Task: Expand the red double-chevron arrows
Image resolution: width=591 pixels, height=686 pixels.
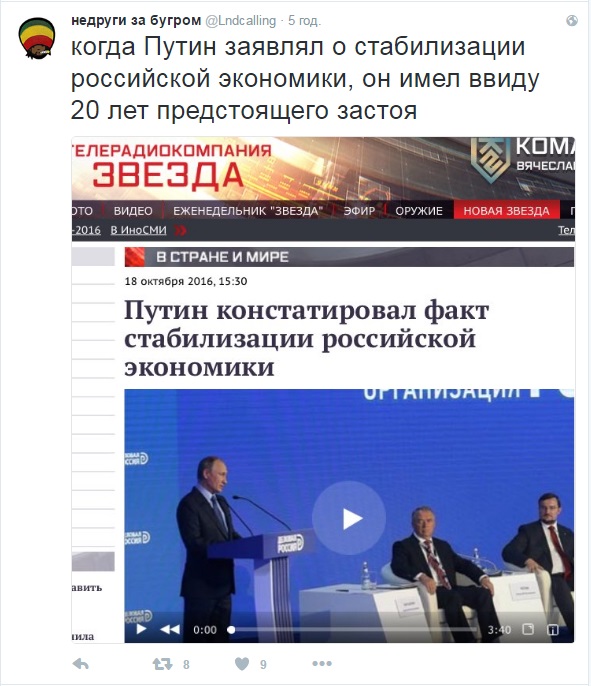Action: pyautogui.click(x=180, y=230)
